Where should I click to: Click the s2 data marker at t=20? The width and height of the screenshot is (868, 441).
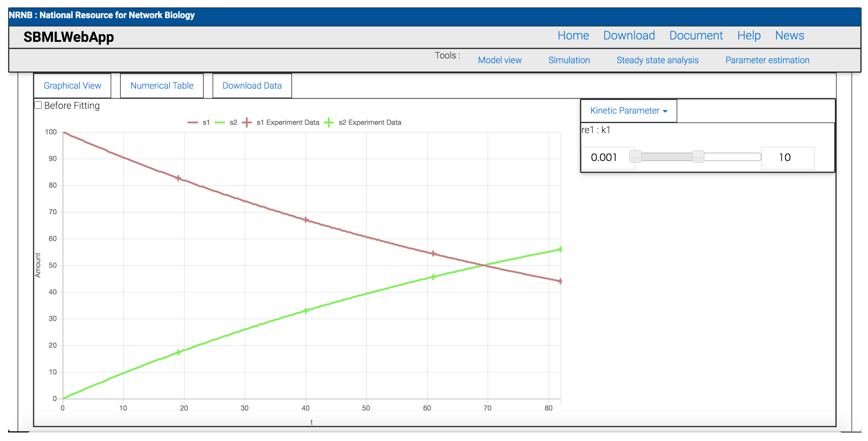(x=178, y=352)
